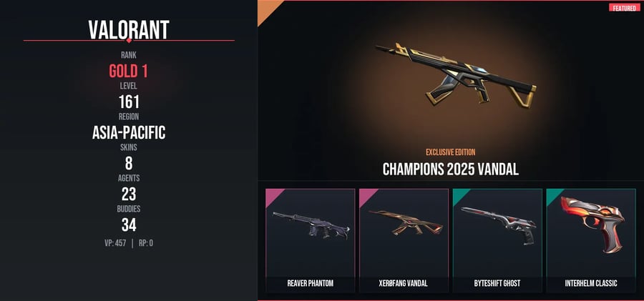Click the Asia-Pacific region value

tap(129, 132)
